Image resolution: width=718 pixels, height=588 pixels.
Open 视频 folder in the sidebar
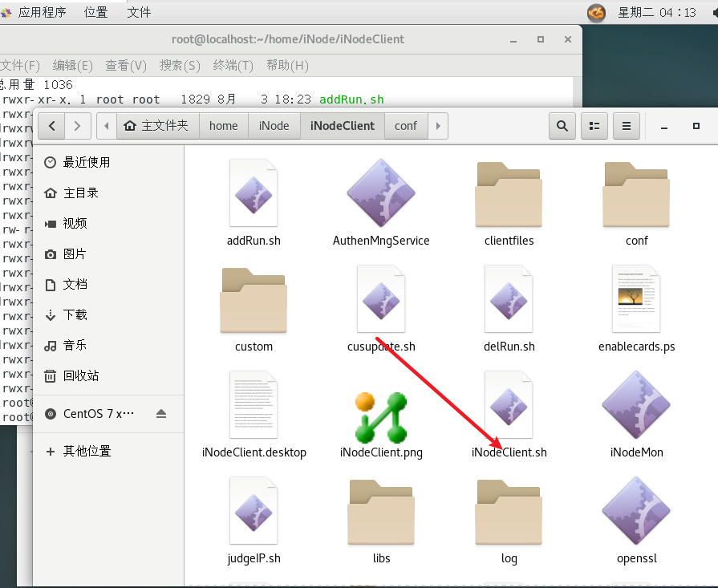tap(108, 224)
